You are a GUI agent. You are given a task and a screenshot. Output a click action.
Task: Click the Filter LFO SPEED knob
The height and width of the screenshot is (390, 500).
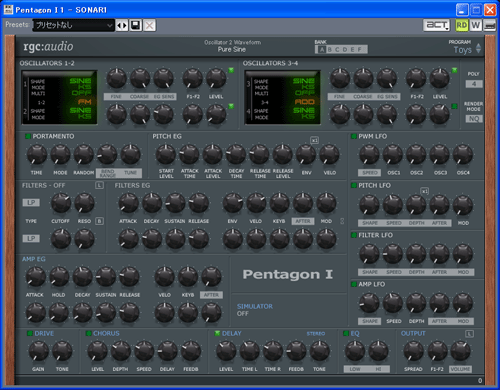[393, 254]
